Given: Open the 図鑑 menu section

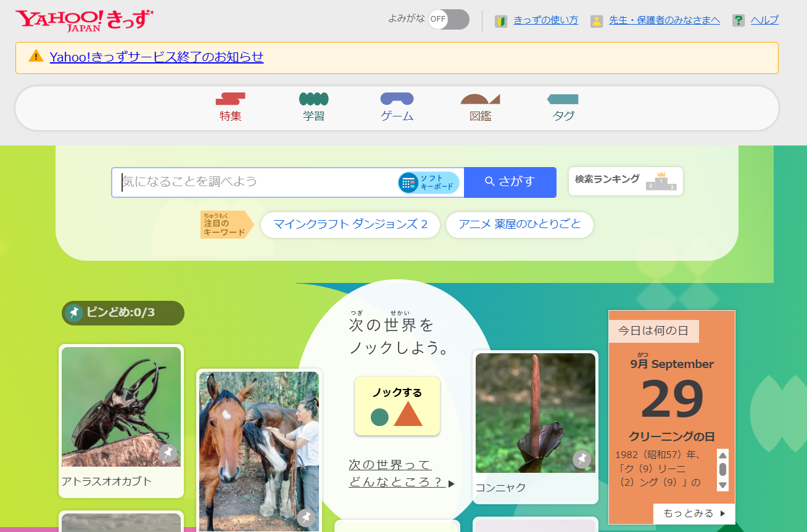Looking at the screenshot, I should [x=480, y=107].
